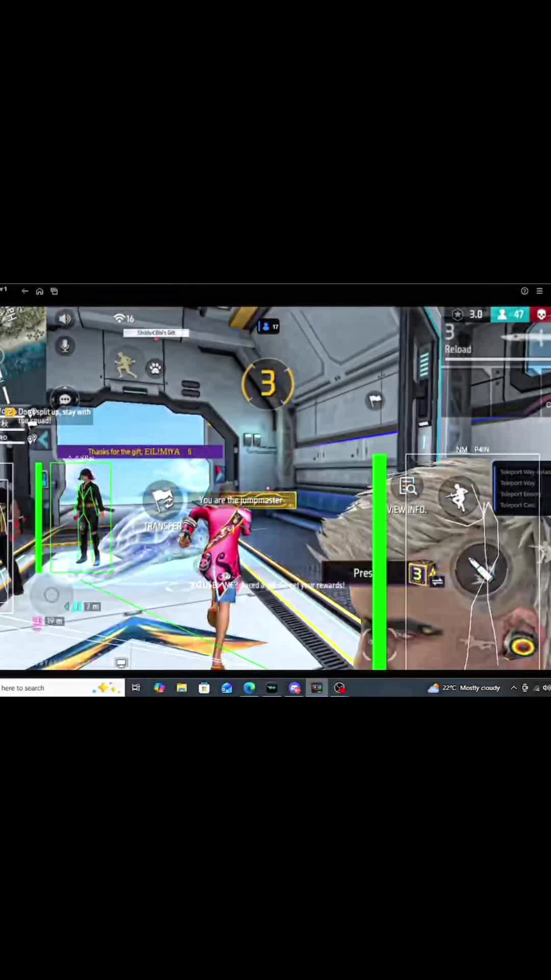This screenshot has width=551, height=980.
Task: Open the emulator hamburger menu
Action: pyautogui.click(x=539, y=291)
